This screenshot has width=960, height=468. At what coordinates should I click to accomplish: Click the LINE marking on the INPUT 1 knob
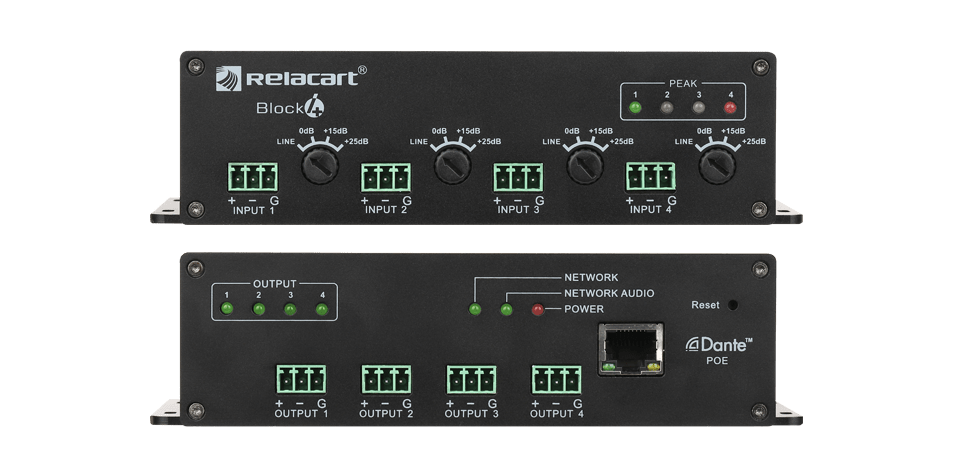click(286, 142)
